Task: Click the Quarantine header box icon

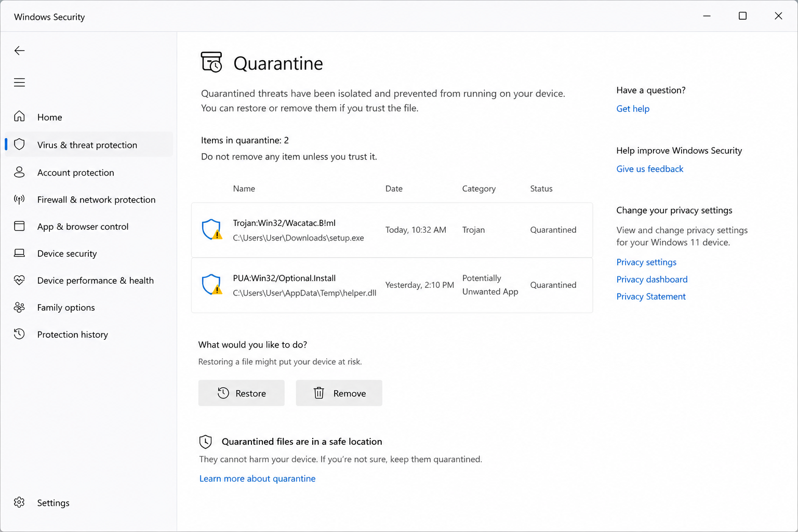Action: tap(211, 62)
